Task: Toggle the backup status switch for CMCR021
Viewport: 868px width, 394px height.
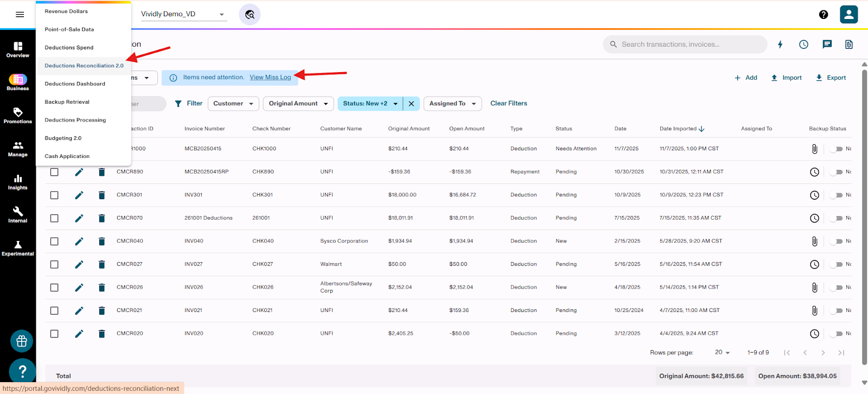Action: 837,311
